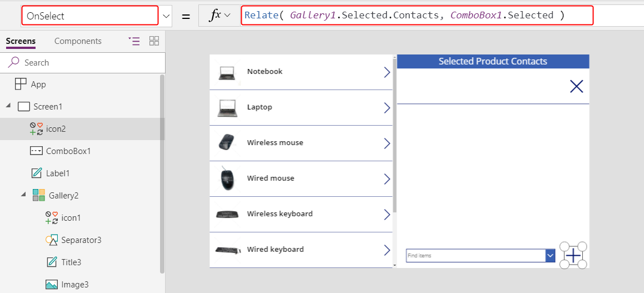Click the Wireless keyboard product thumbnail

point(228,214)
